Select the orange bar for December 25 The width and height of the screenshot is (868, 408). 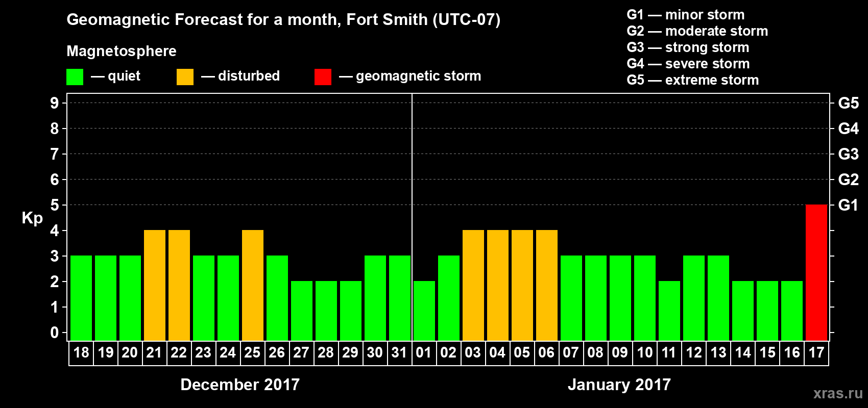pyautogui.click(x=253, y=285)
